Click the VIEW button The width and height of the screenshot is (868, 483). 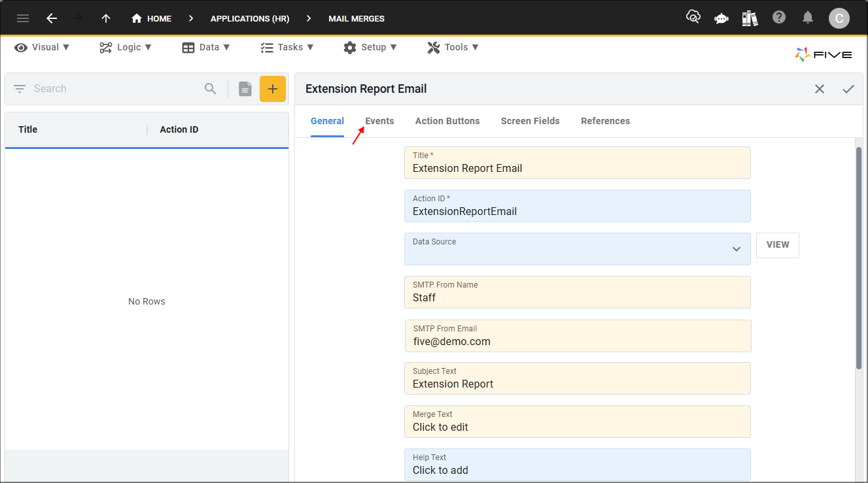pyautogui.click(x=777, y=245)
